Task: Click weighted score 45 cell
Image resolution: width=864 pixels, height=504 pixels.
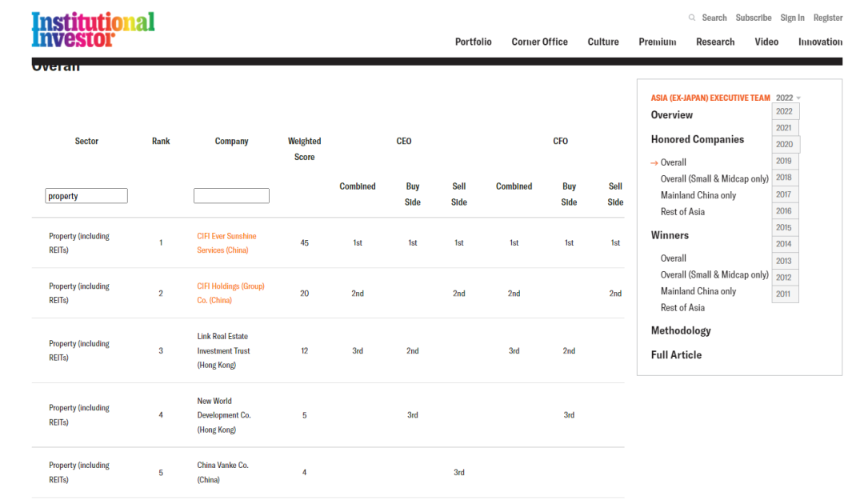Action: [304, 243]
